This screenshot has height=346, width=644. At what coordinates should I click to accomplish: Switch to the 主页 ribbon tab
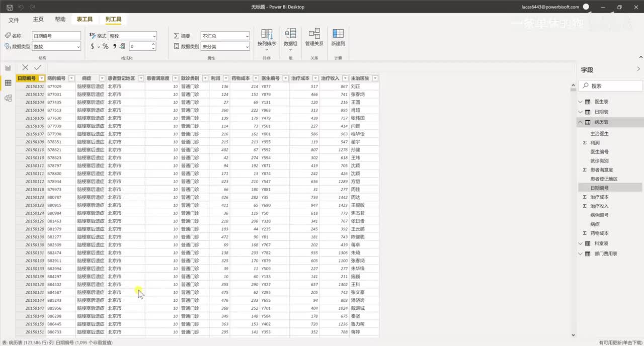38,19
